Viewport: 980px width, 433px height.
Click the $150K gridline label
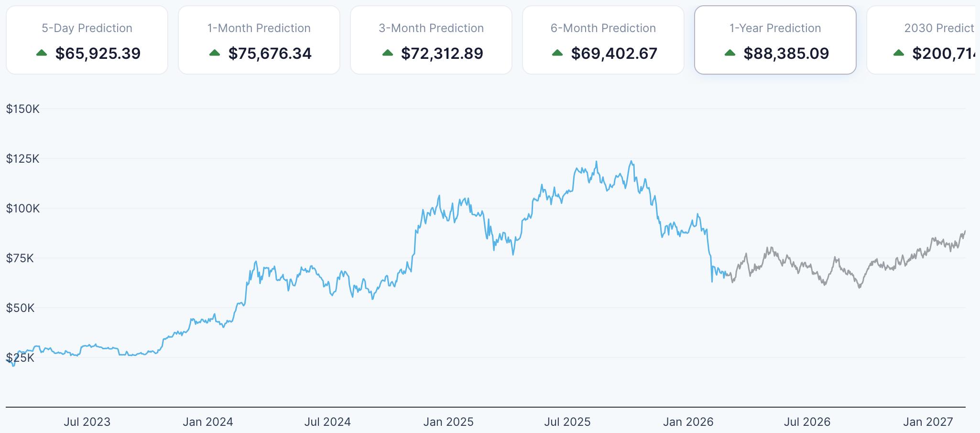click(22, 109)
